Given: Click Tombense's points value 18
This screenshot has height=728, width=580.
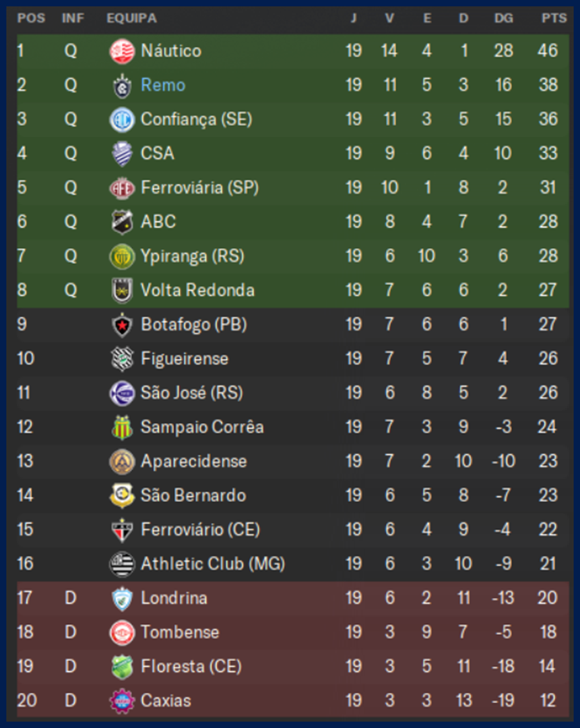Looking at the screenshot, I should click(x=548, y=632).
